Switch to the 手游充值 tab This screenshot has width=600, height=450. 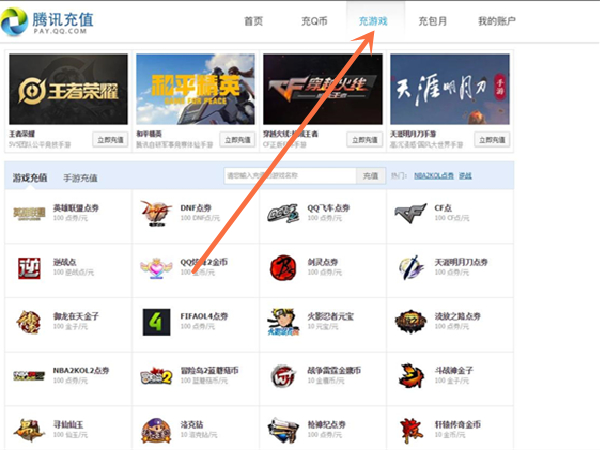[x=80, y=178]
